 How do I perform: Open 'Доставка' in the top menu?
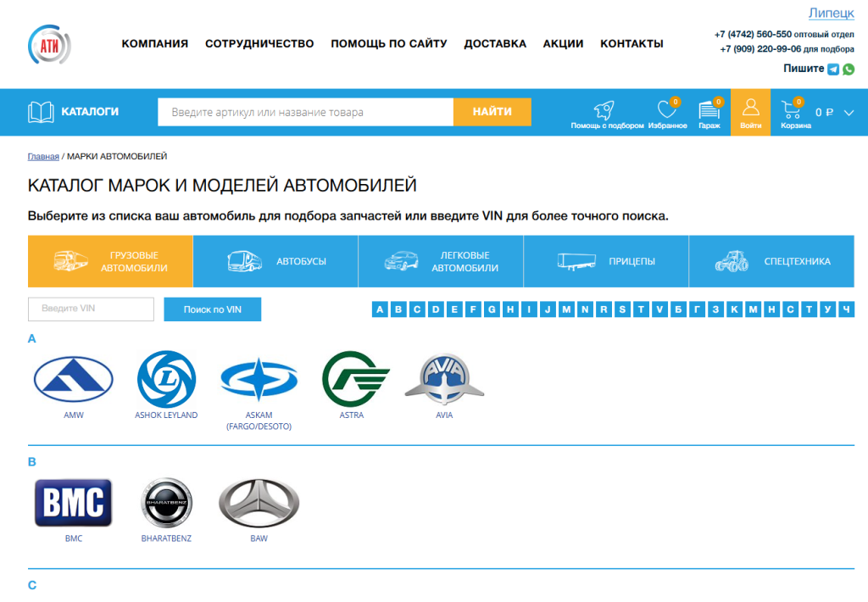(x=495, y=44)
